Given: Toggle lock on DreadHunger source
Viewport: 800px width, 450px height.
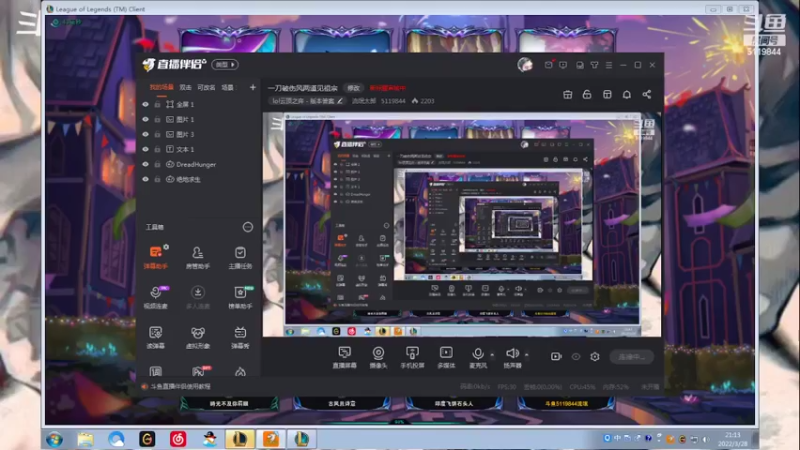Looking at the screenshot, I should pos(157,164).
